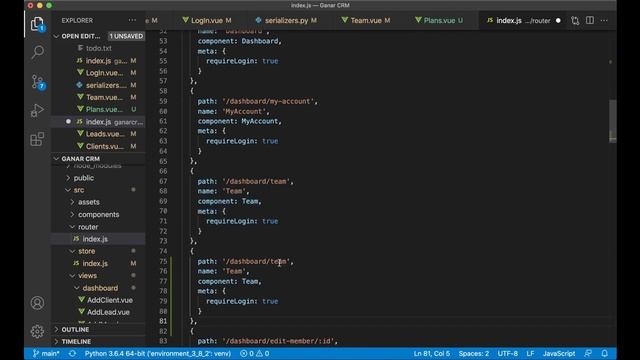Image resolution: width=640 pixels, height=360 pixels.
Task: Open the Accounts icon in activity bar
Action: tap(37, 303)
